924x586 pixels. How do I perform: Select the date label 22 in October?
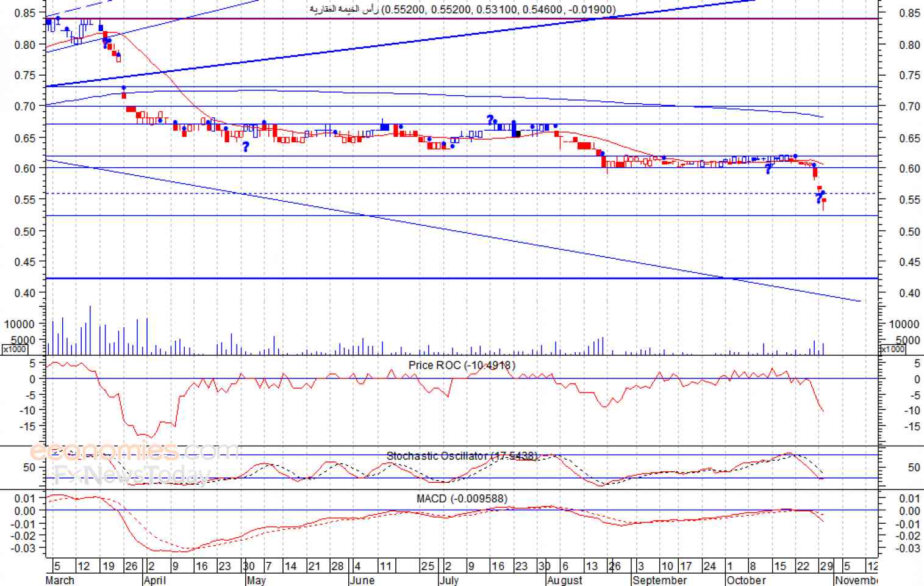pos(803,566)
